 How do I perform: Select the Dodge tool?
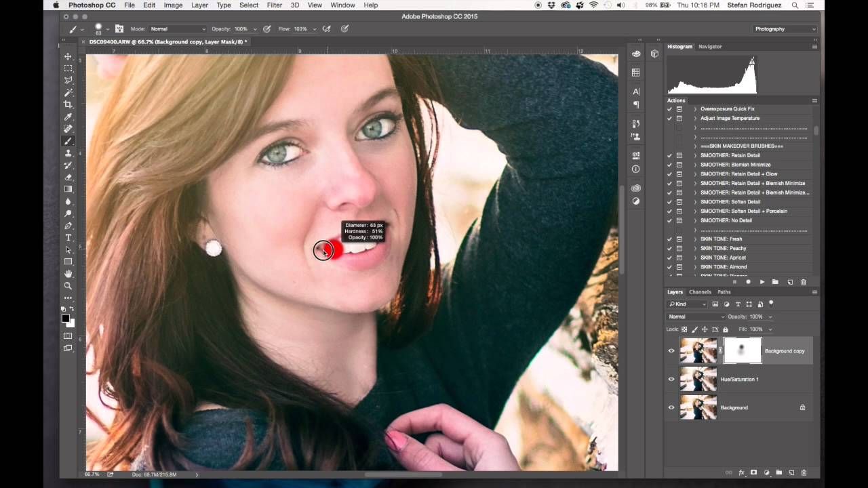68,213
